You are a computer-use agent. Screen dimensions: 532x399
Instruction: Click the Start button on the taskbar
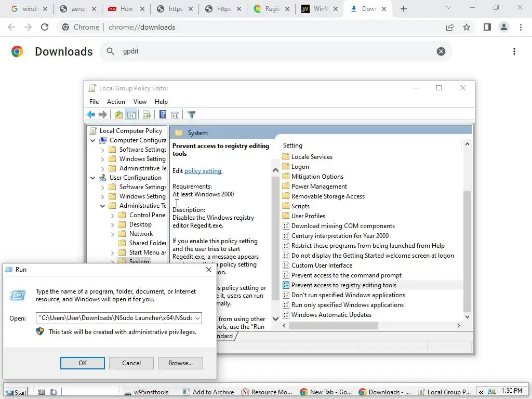click(x=16, y=392)
